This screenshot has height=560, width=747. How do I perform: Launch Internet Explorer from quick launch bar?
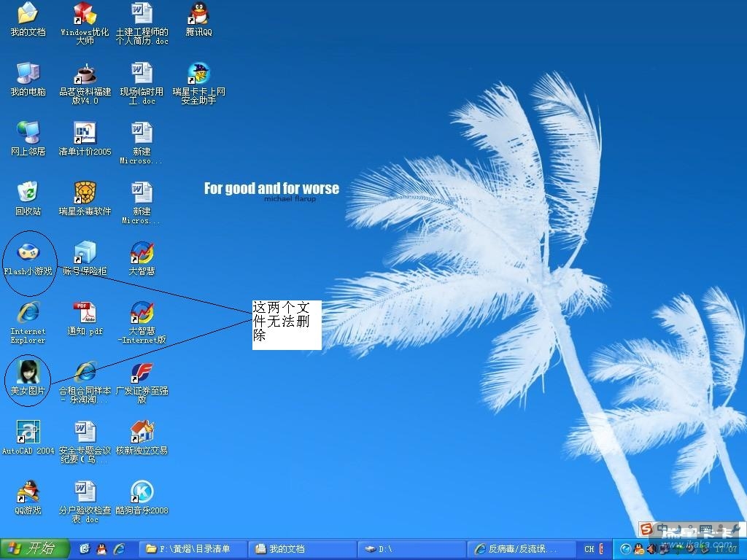pyautogui.click(x=118, y=548)
